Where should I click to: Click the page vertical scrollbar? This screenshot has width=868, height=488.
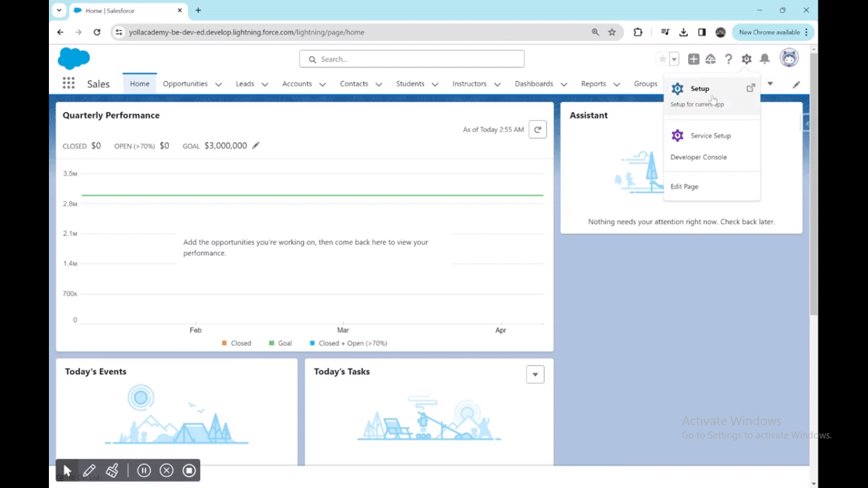[x=813, y=184]
